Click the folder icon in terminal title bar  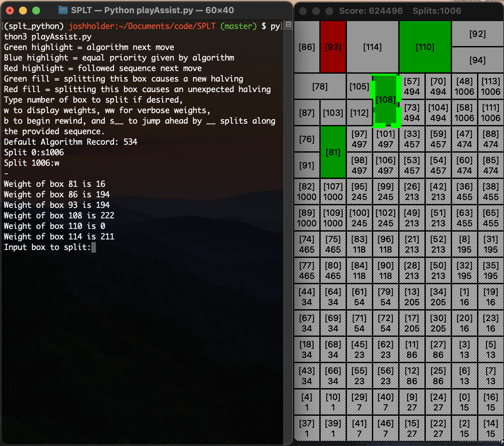(x=63, y=10)
